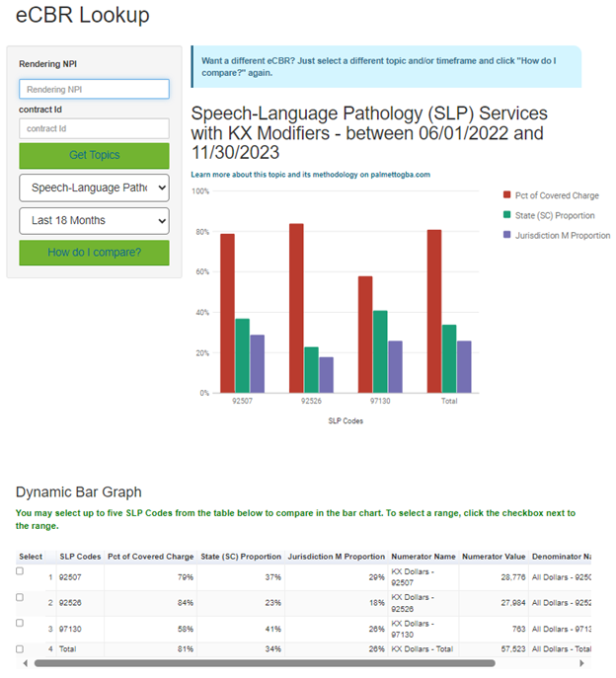
Task: Click the Numerator Value column header
Action: pyautogui.click(x=494, y=557)
